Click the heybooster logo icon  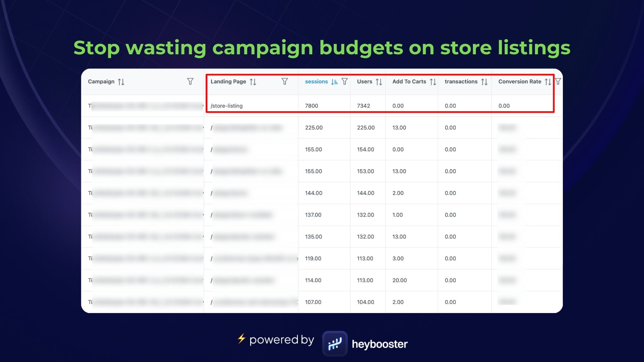[335, 344]
